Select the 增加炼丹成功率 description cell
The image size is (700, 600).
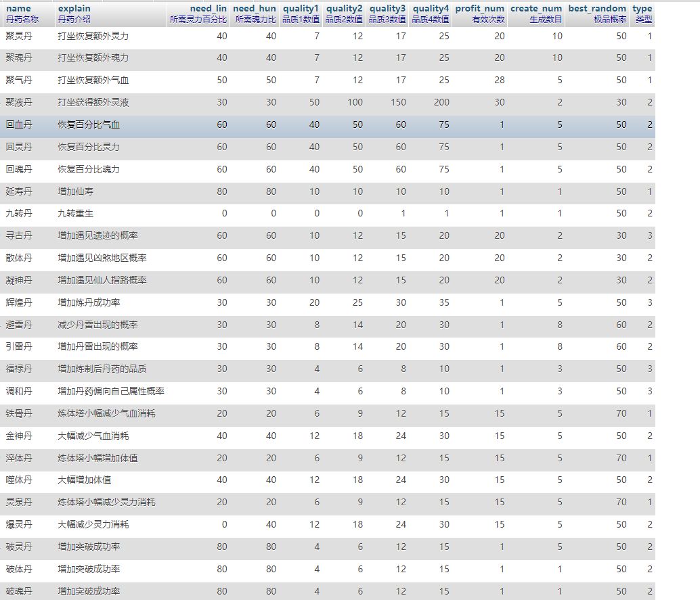[89, 302]
